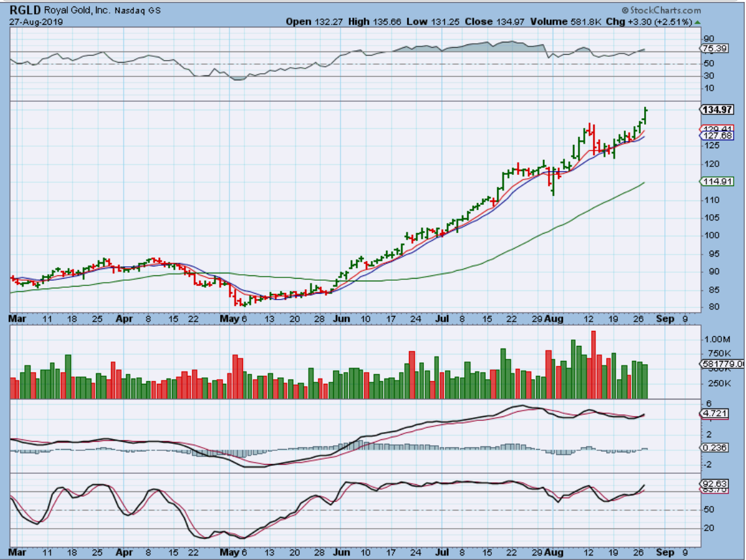Click the date '27-Aug-2019' in the header
The height and width of the screenshot is (560, 746).
coord(36,22)
